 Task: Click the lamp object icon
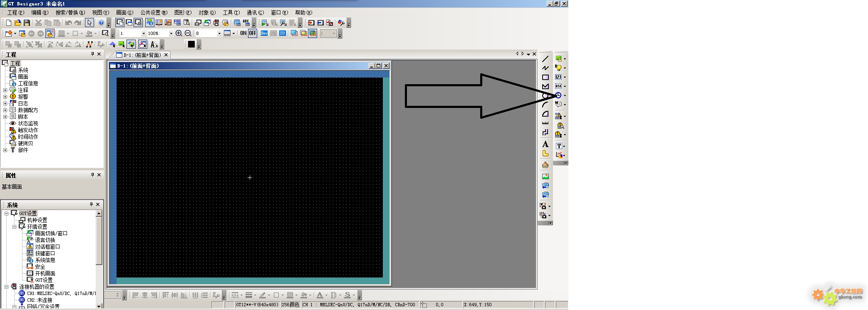coord(558,67)
